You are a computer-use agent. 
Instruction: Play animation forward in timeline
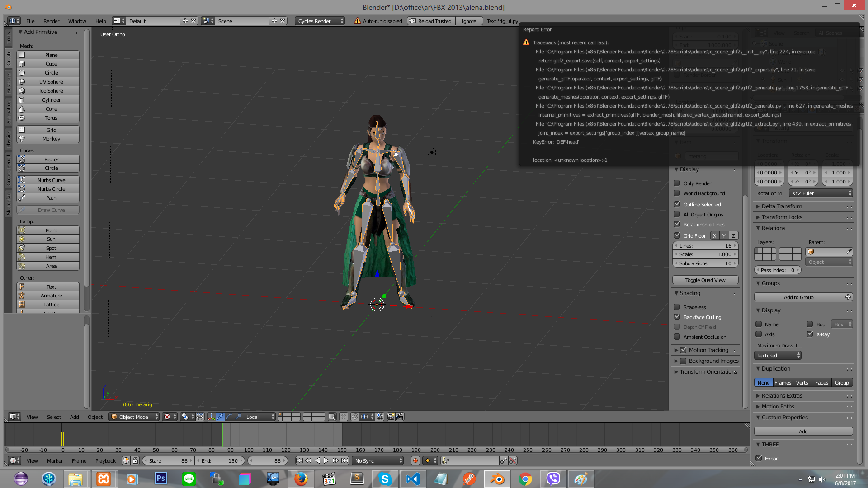(326, 460)
